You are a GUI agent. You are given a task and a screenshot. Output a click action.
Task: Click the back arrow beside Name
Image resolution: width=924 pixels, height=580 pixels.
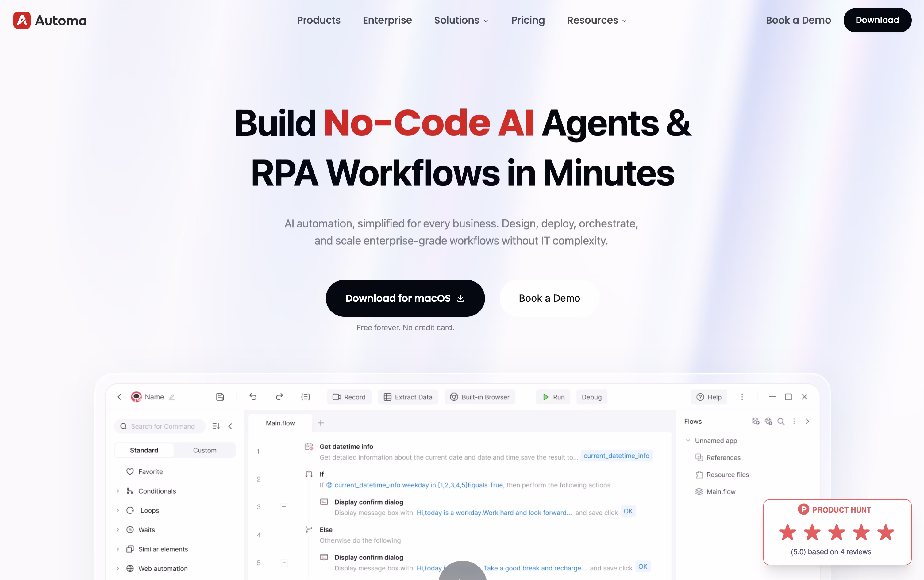tap(119, 397)
